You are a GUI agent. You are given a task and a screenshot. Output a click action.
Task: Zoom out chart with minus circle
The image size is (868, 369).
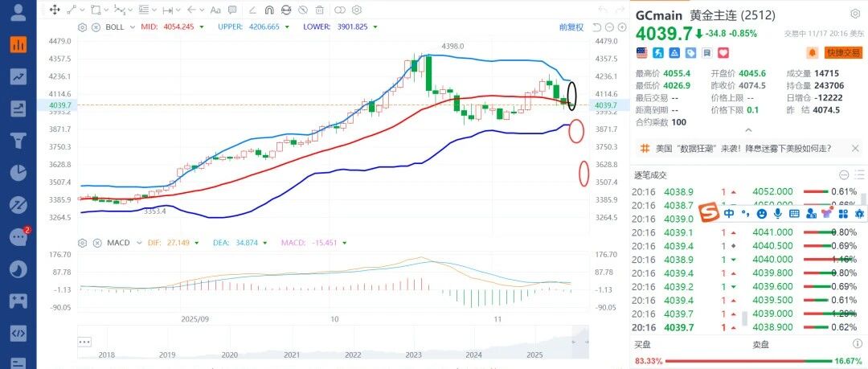coord(609,27)
